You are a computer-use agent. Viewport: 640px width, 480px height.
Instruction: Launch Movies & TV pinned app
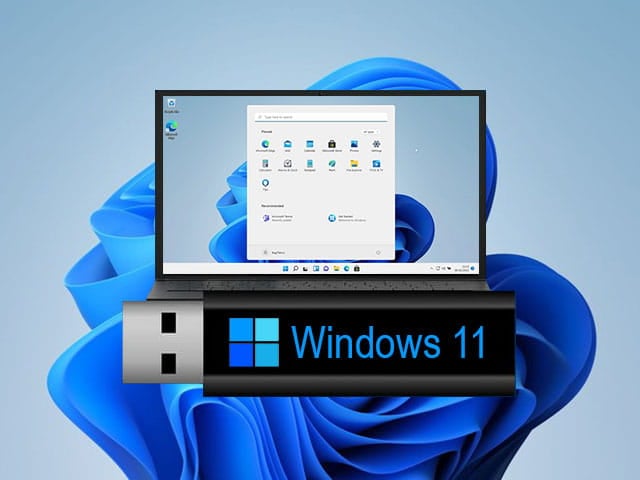tap(376, 164)
